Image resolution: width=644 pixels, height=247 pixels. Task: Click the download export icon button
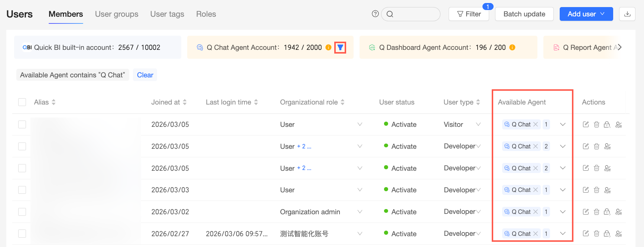pos(627,14)
